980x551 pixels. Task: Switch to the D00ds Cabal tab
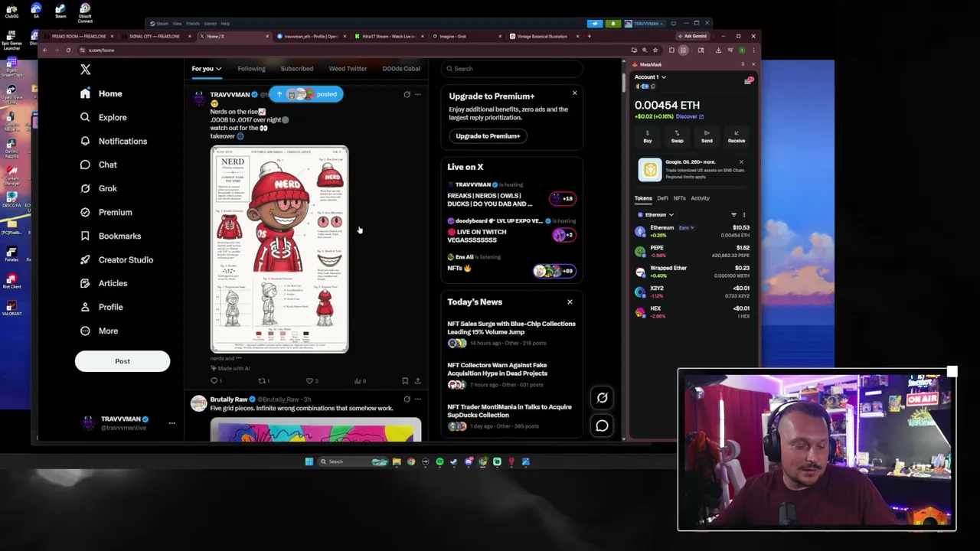point(401,69)
